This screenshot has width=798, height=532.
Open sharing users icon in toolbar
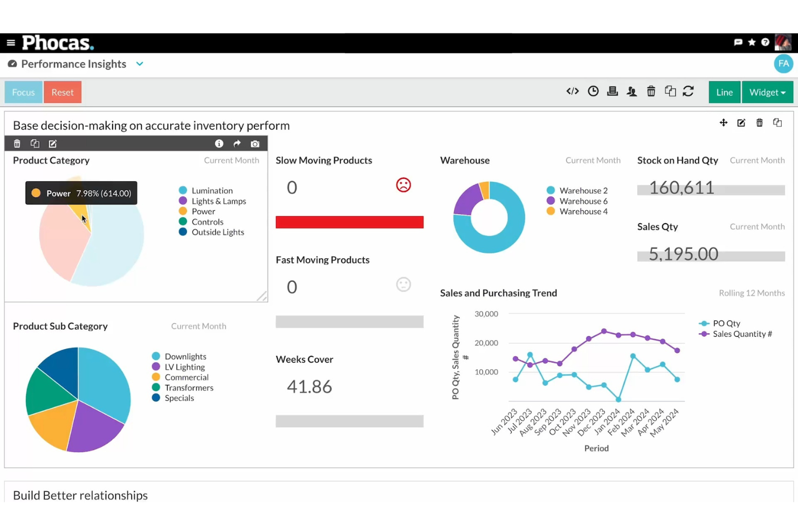point(631,91)
